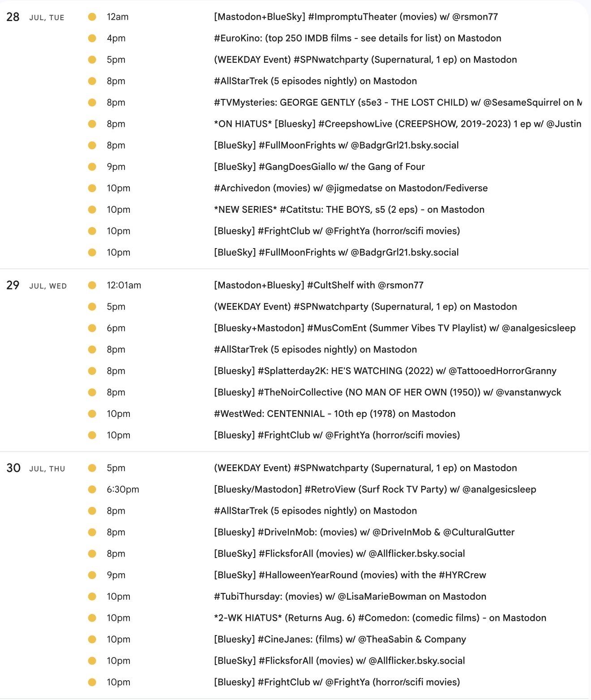The height and width of the screenshot is (700, 591).
Task: Open the #CultShelf event at 12:01am
Action: point(319,286)
